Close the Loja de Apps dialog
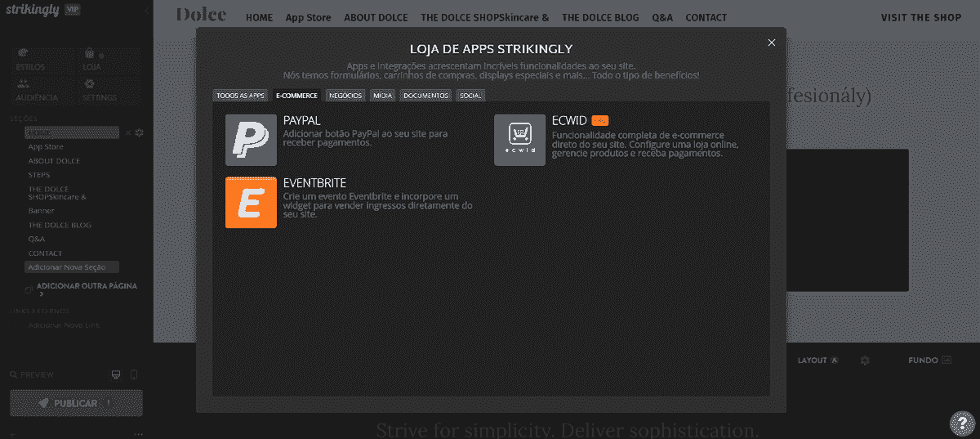 [x=772, y=43]
